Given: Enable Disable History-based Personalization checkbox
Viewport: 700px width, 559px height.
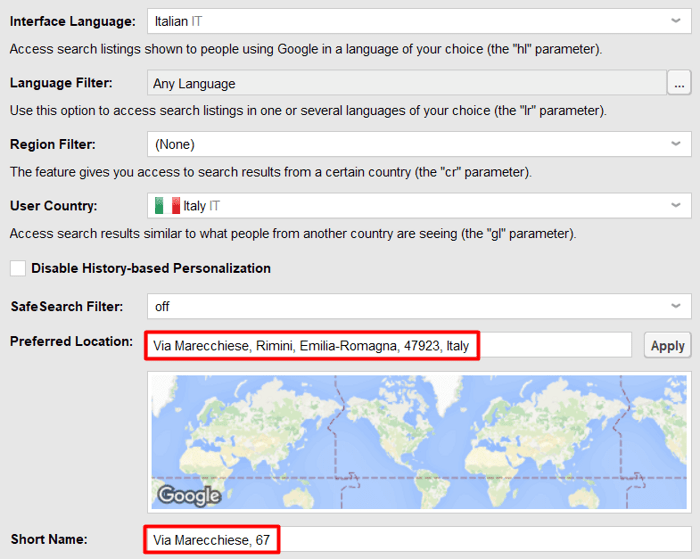Looking at the screenshot, I should pos(18,268).
